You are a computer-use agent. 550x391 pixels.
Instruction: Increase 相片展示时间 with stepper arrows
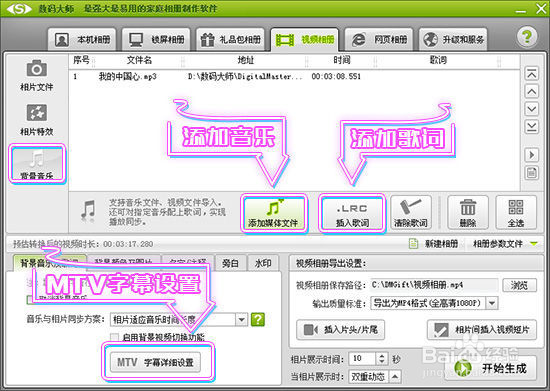pyautogui.click(x=382, y=356)
